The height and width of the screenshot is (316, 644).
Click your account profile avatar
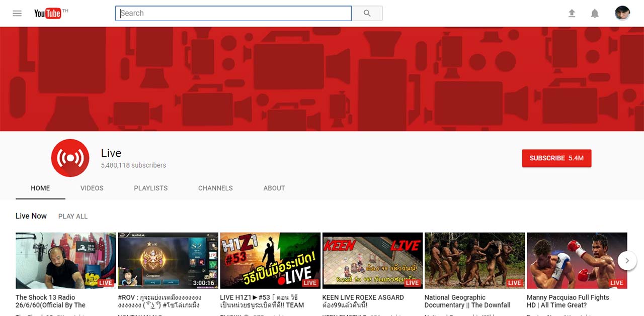[x=622, y=13]
